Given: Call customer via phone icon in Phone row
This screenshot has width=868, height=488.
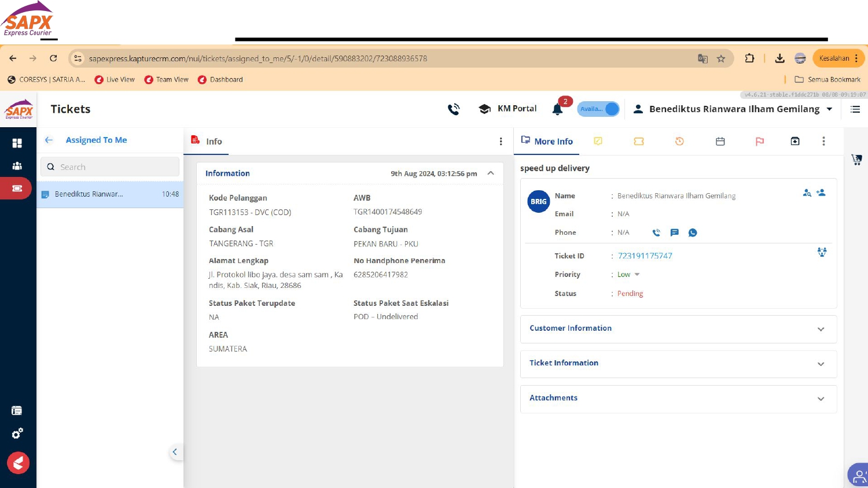Looking at the screenshot, I should tap(656, 232).
